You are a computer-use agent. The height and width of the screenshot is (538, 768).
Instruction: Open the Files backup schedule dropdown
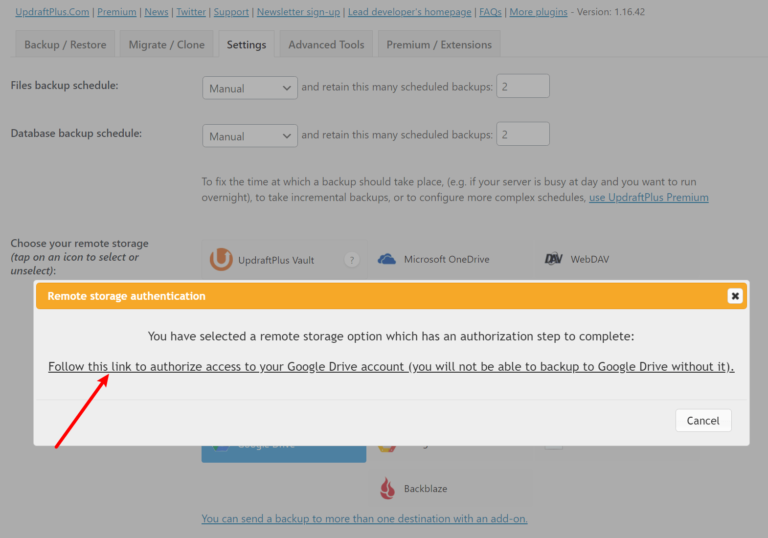(x=250, y=88)
